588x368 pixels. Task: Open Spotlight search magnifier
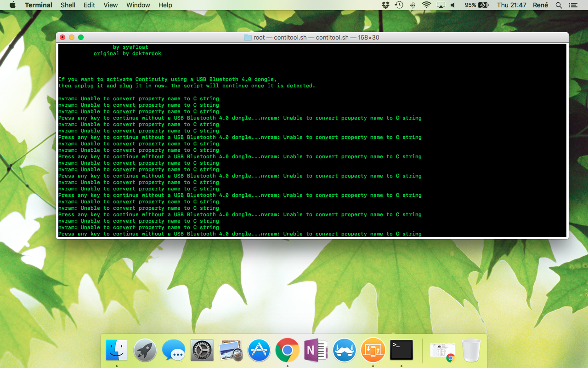pyautogui.click(x=559, y=5)
